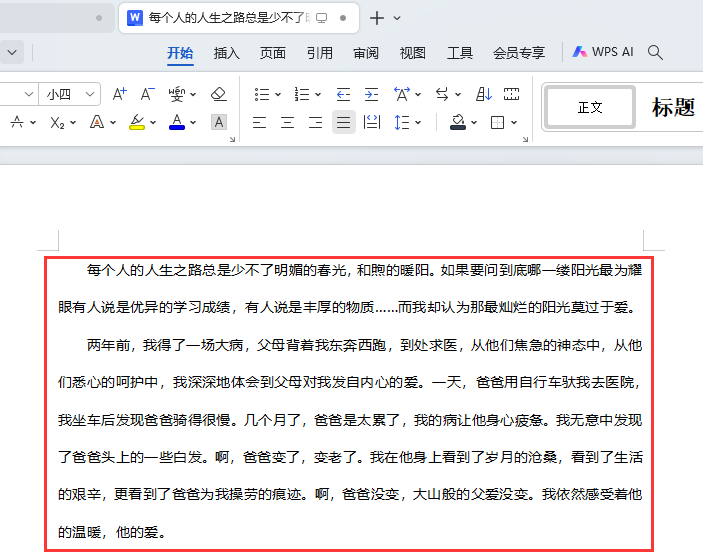Switch to the 工具 ribbon tab
This screenshot has width=703, height=559.
click(460, 53)
